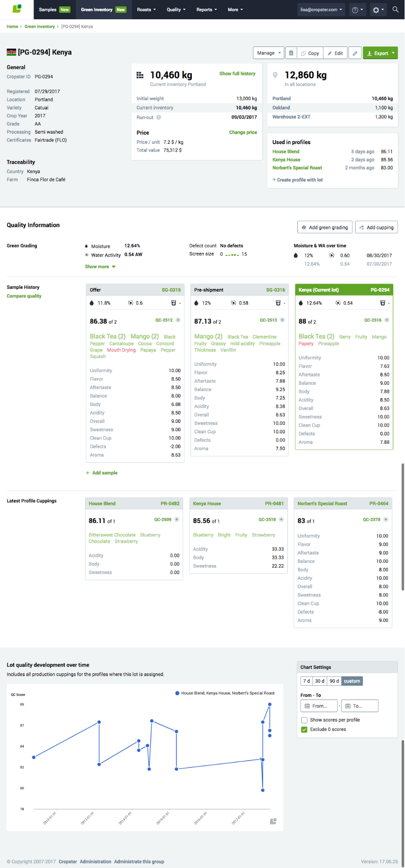Open the help question mark menu
The height and width of the screenshot is (868, 405).
click(x=357, y=10)
